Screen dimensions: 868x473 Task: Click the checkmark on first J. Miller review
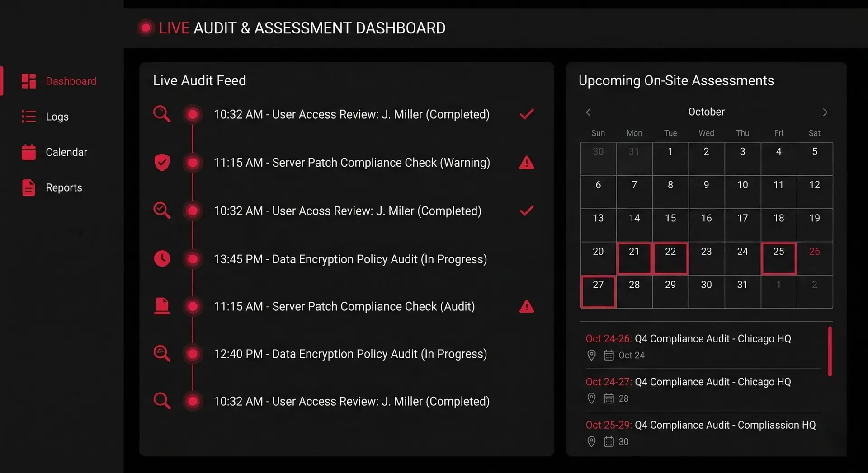(526, 114)
